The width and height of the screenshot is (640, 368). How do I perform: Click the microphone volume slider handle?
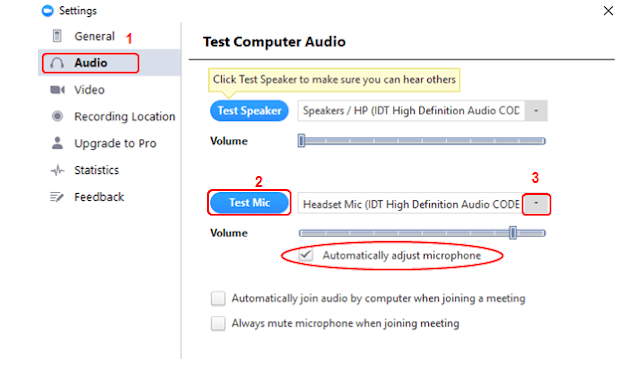(513, 233)
